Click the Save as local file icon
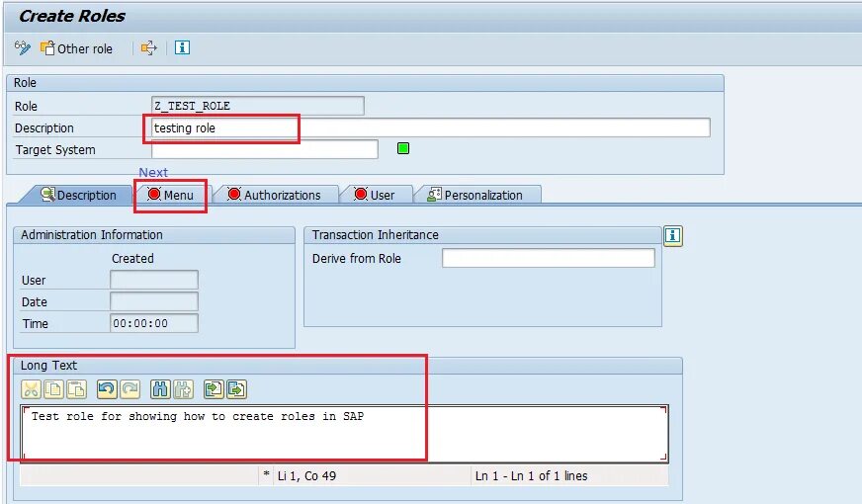This screenshot has width=862, height=504. [x=236, y=389]
